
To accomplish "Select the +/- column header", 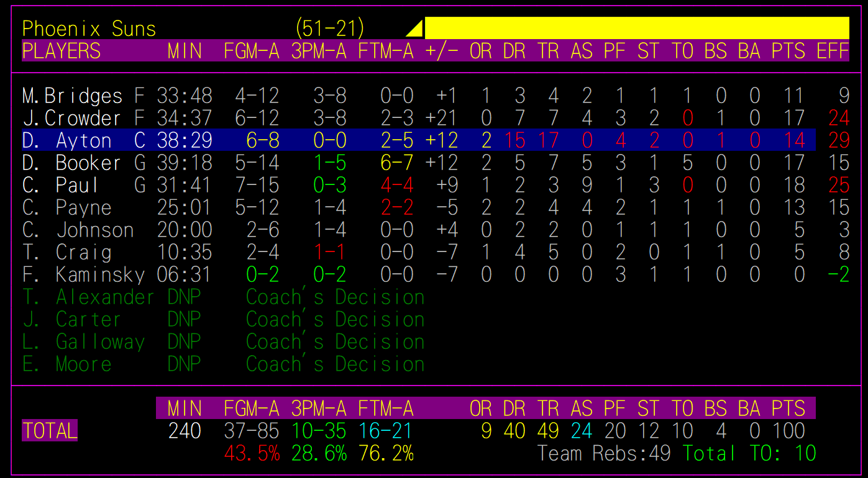I will 442,51.
